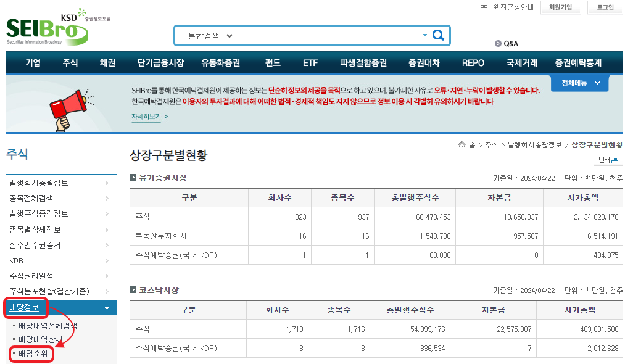The width and height of the screenshot is (625, 364).
Task: Click the magnifier search icon
Action: [438, 36]
